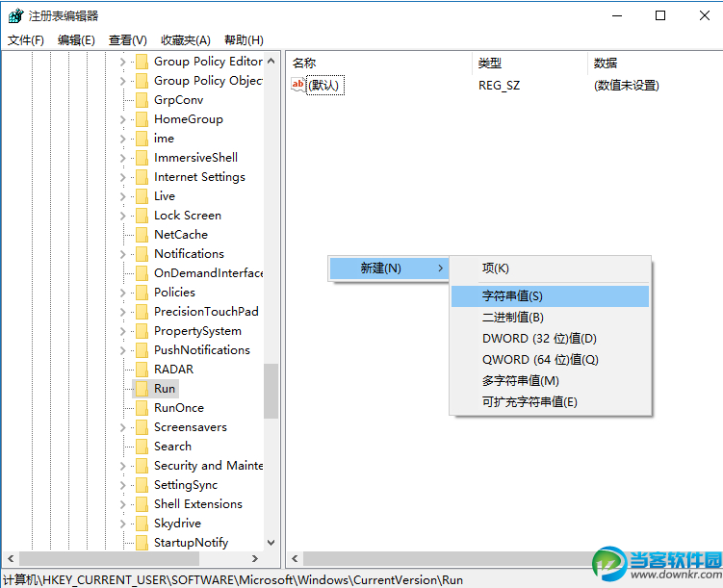The height and width of the screenshot is (588, 723).
Task: Select the OnDemandInterface key label
Action: point(208,273)
